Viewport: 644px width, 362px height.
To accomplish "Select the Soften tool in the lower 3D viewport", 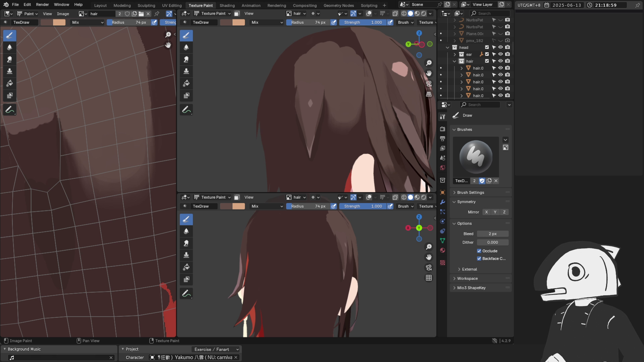I will click(x=186, y=231).
